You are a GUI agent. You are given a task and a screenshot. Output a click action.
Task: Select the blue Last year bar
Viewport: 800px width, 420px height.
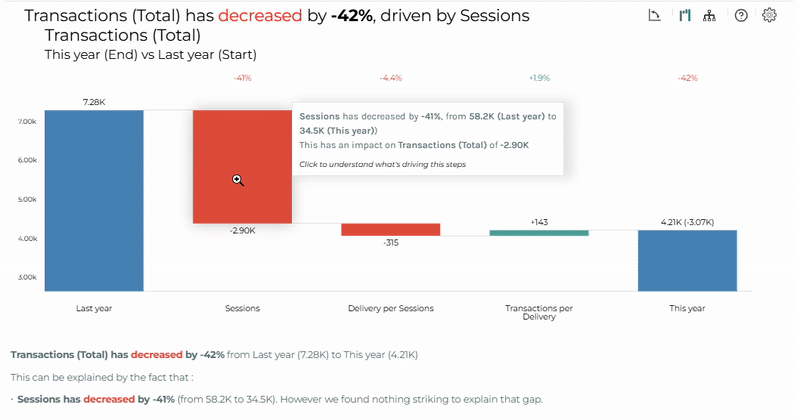pos(94,201)
